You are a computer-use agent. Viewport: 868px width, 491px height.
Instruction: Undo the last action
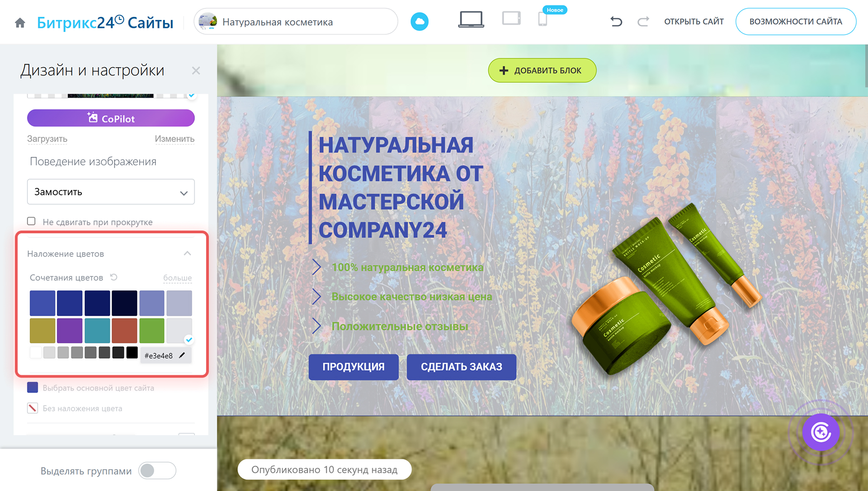click(616, 21)
